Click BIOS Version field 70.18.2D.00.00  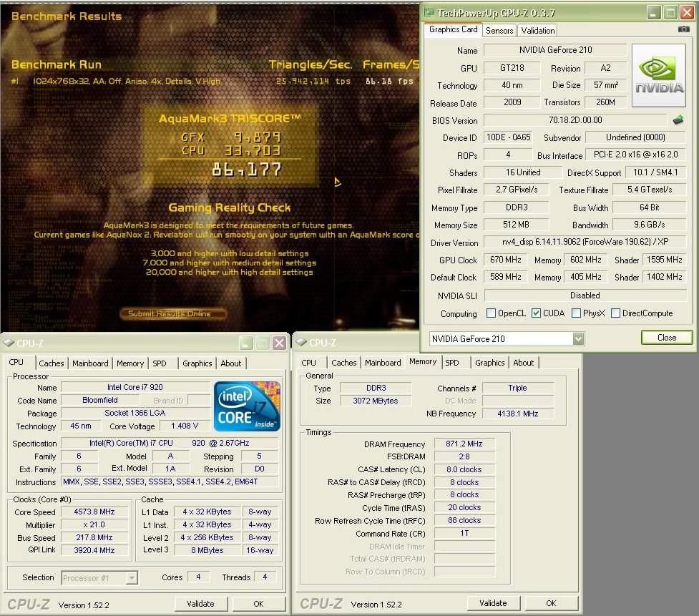pos(575,120)
